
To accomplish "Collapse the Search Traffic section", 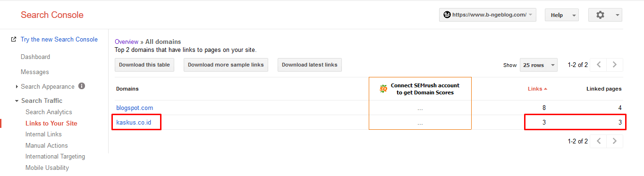I will point(17,101).
